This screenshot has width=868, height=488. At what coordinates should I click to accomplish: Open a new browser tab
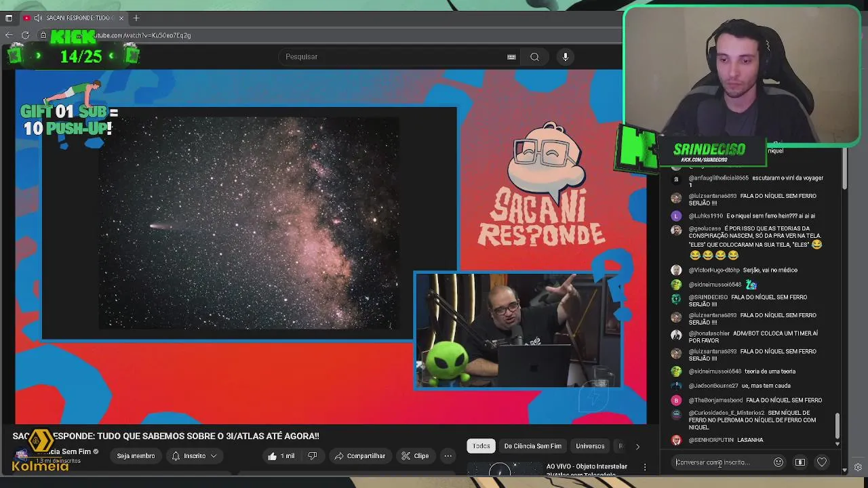tap(136, 18)
